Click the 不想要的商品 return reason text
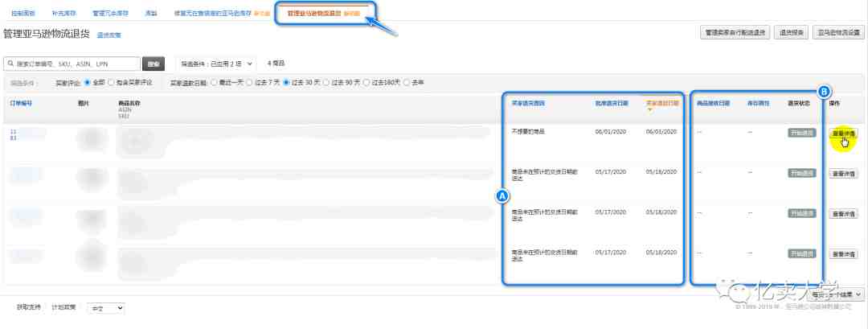The image size is (868, 329). (x=528, y=132)
